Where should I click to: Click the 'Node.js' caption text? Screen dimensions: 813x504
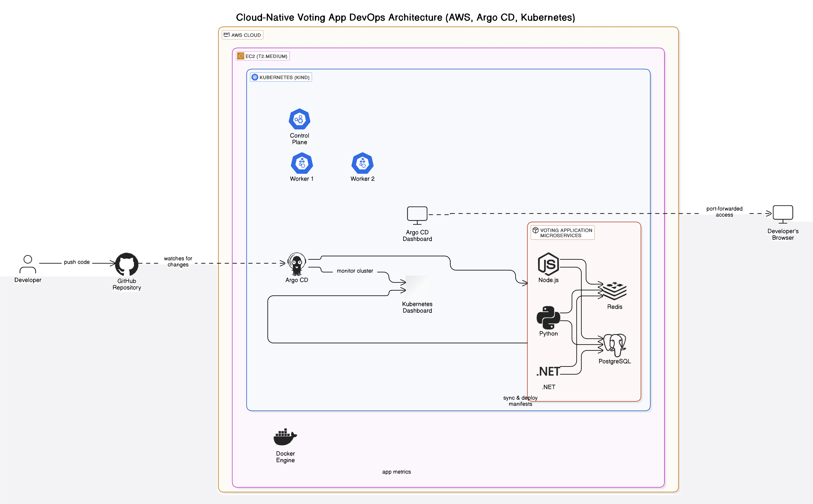pos(548,280)
